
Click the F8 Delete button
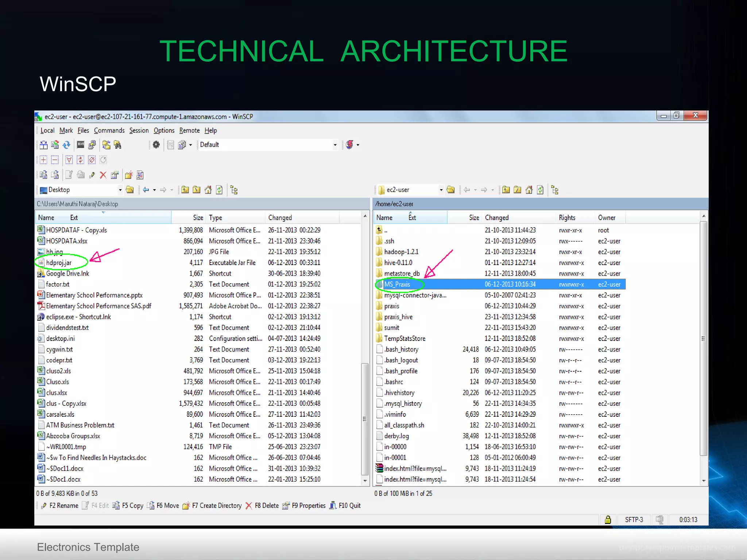262,506
